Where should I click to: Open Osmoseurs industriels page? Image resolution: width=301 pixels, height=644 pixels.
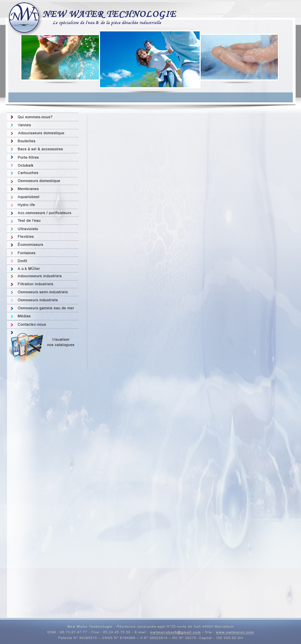pos(38,300)
